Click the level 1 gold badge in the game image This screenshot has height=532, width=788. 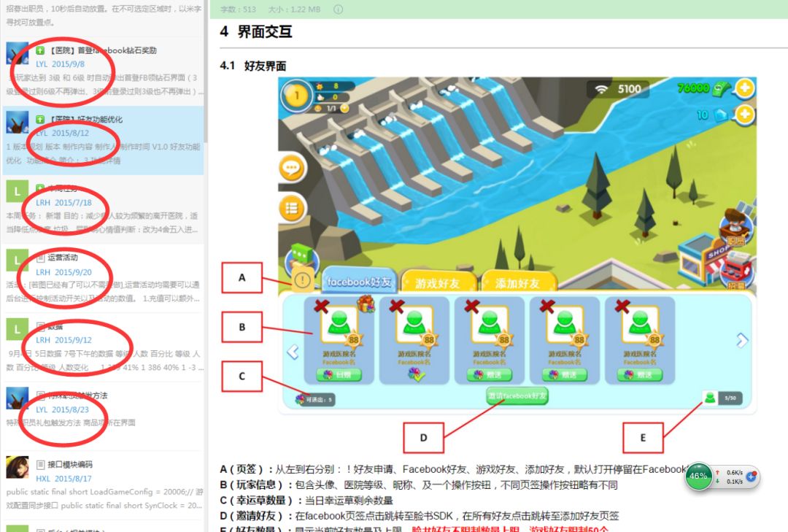[x=296, y=96]
